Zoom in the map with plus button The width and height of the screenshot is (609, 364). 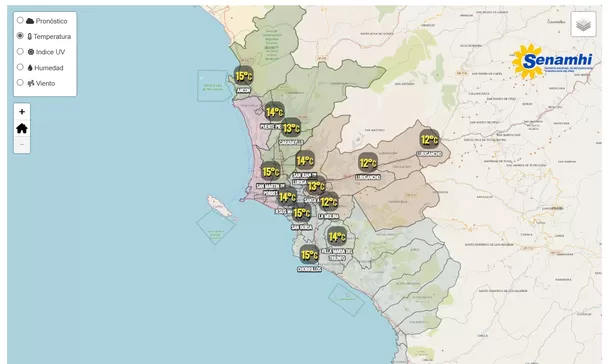point(22,112)
